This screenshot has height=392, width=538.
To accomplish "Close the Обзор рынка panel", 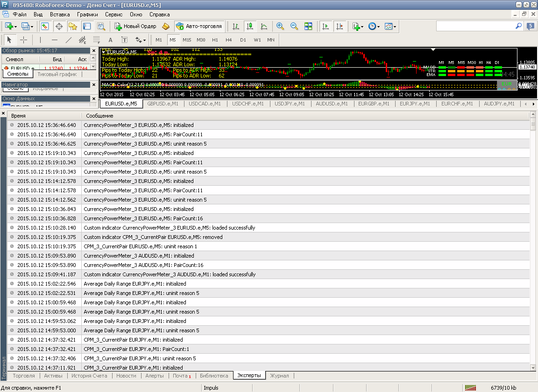I will coord(94,50).
